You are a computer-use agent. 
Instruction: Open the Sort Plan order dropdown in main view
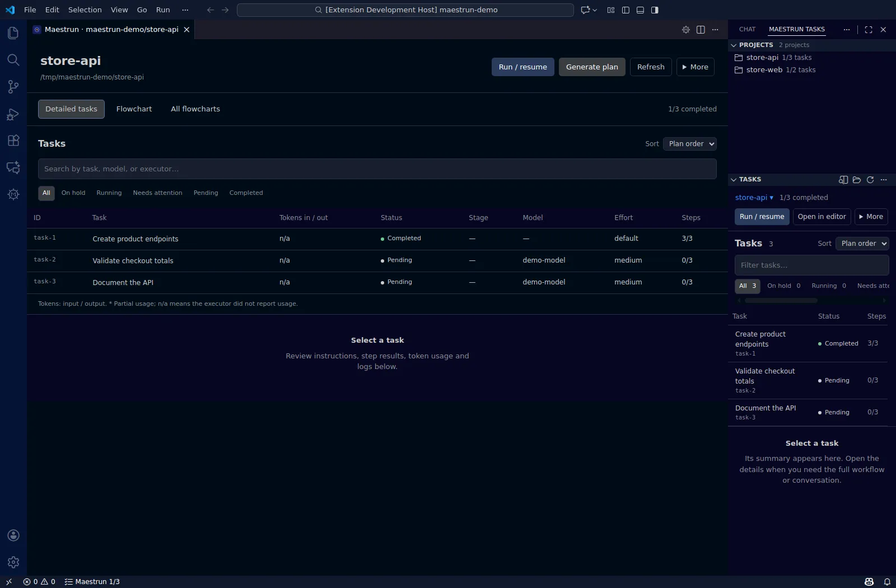pos(690,144)
